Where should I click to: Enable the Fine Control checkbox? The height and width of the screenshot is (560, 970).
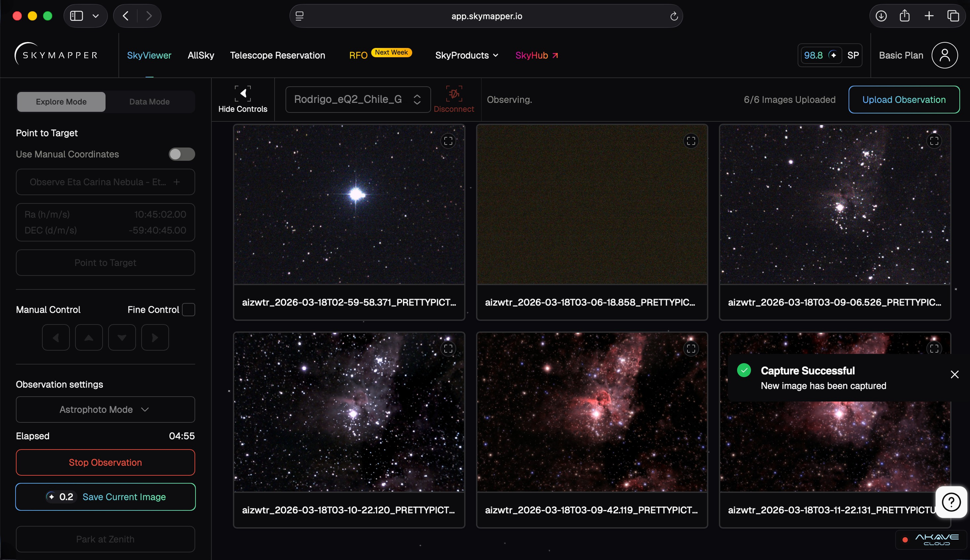(188, 310)
